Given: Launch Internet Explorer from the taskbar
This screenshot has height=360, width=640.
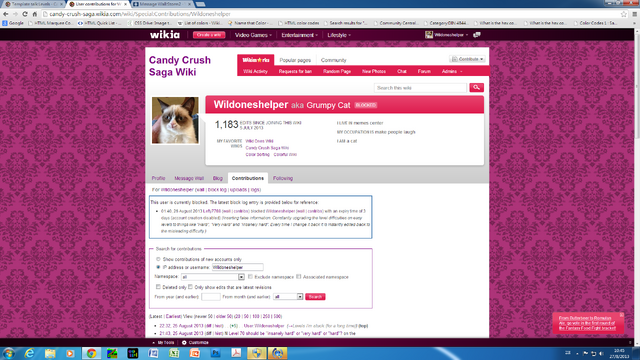Looking at the screenshot, I should (29, 353).
